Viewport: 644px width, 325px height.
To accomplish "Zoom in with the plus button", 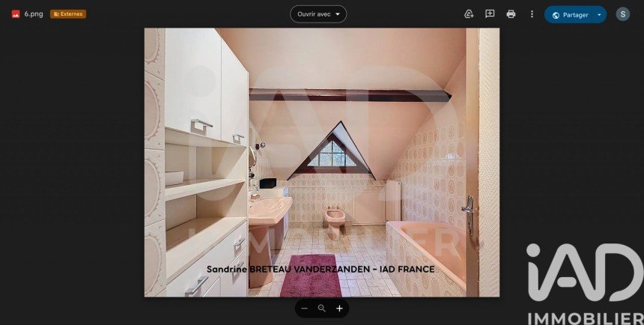I will pyautogui.click(x=339, y=308).
